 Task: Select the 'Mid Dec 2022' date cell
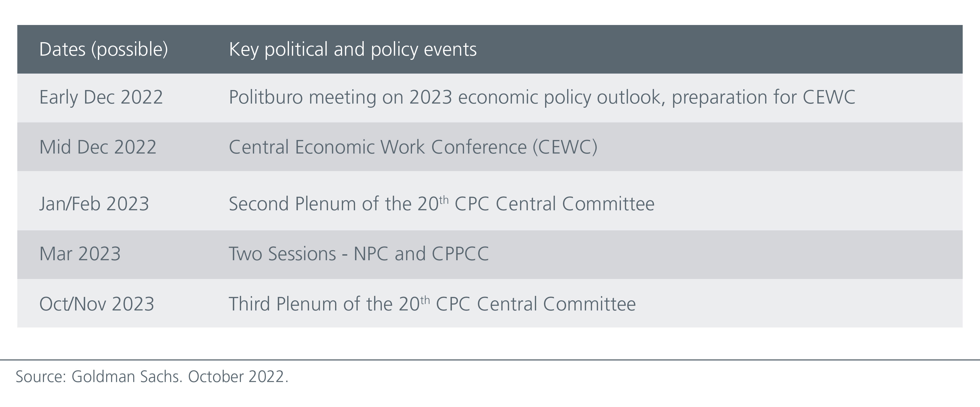click(98, 147)
